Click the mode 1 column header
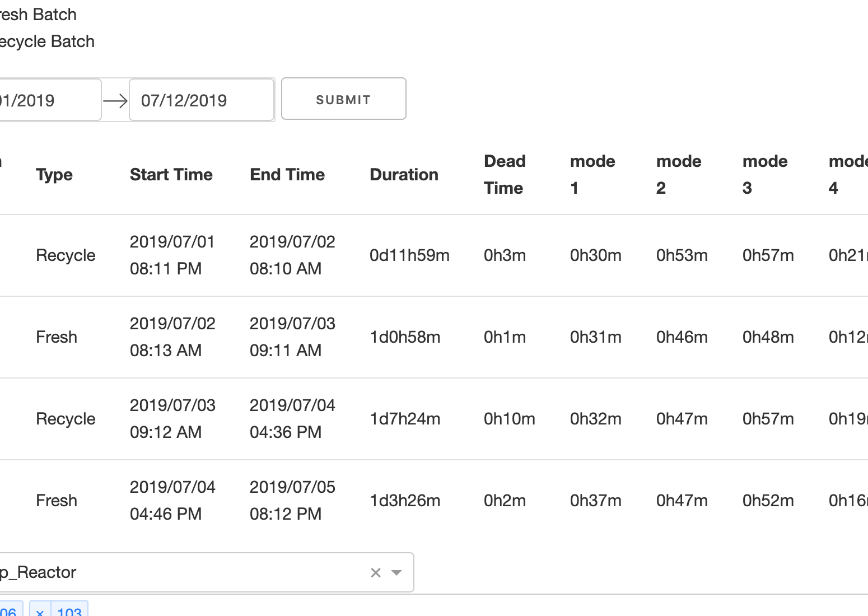Image resolution: width=868 pixels, height=616 pixels. (x=592, y=175)
